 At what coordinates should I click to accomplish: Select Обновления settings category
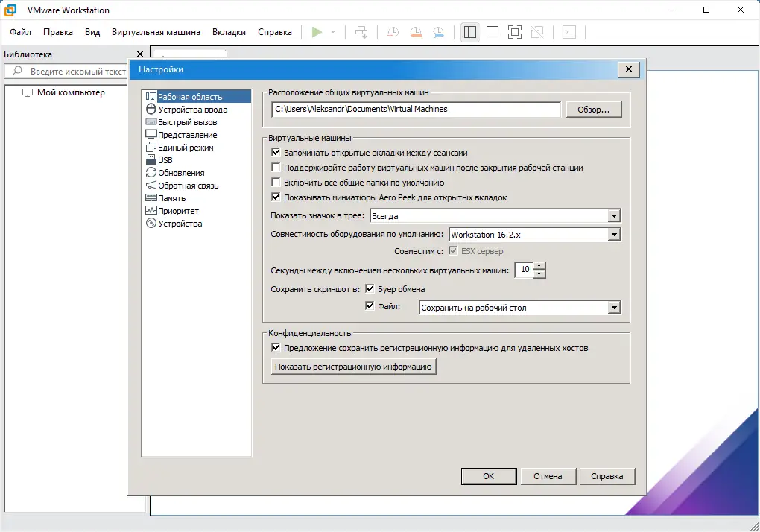tap(181, 172)
